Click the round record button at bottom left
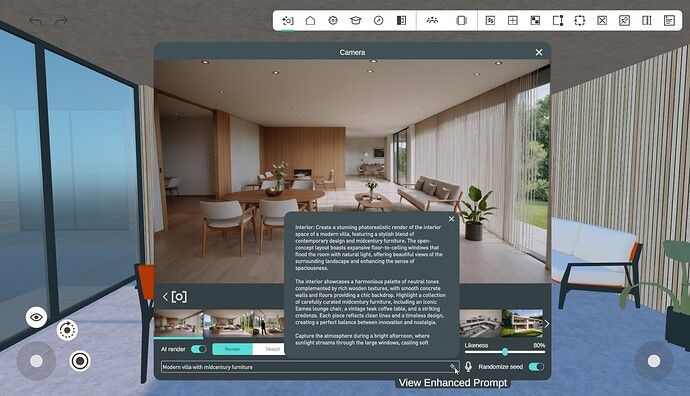This screenshot has width=690, height=396. click(x=80, y=361)
